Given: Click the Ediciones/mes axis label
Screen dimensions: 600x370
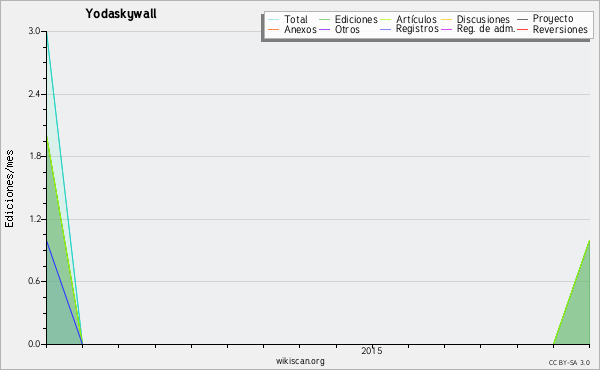Looking at the screenshot, I should (9, 189).
